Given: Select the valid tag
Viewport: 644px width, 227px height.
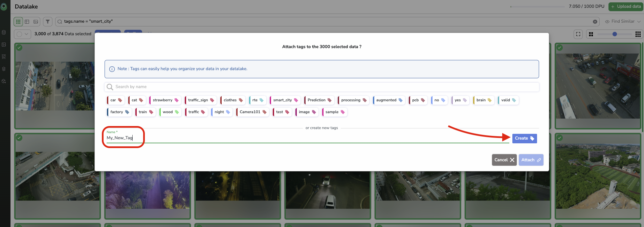Looking at the screenshot, I should point(508,100).
